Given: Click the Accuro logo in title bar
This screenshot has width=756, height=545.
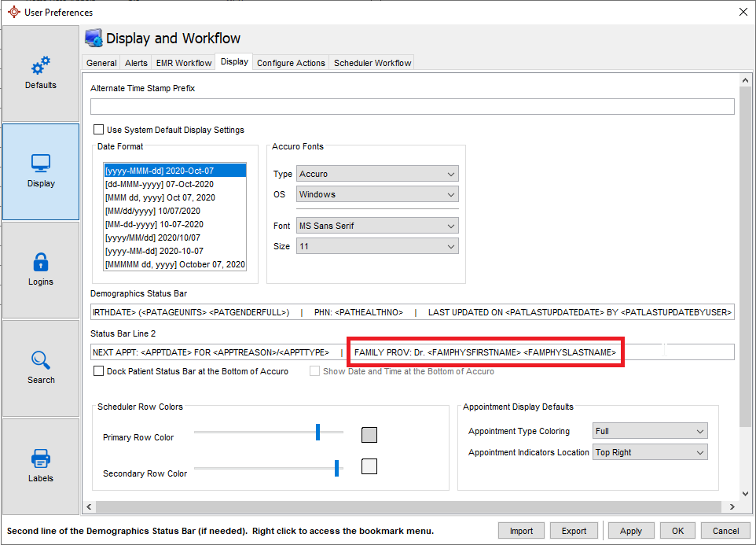Looking at the screenshot, I should (x=13, y=12).
